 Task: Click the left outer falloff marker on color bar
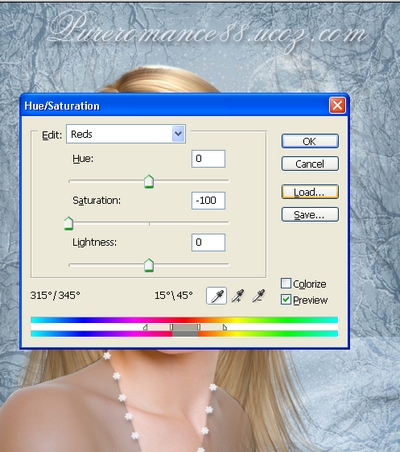coord(145,327)
